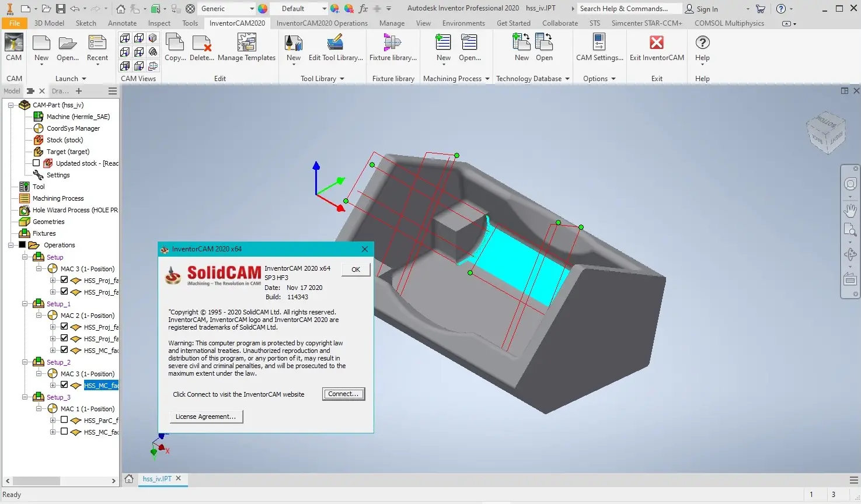Select the hss_iv.IPT document tab

pyautogui.click(x=157, y=479)
